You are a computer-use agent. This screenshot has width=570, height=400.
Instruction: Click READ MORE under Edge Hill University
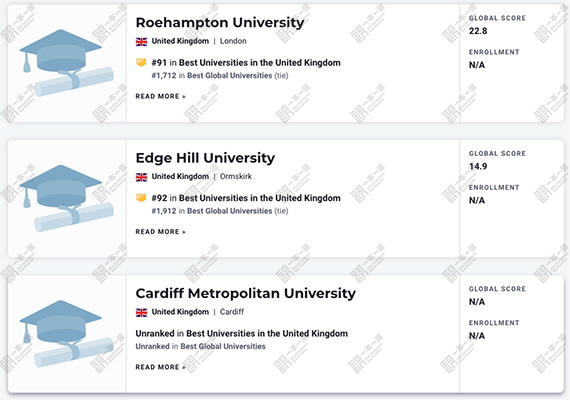(x=161, y=232)
